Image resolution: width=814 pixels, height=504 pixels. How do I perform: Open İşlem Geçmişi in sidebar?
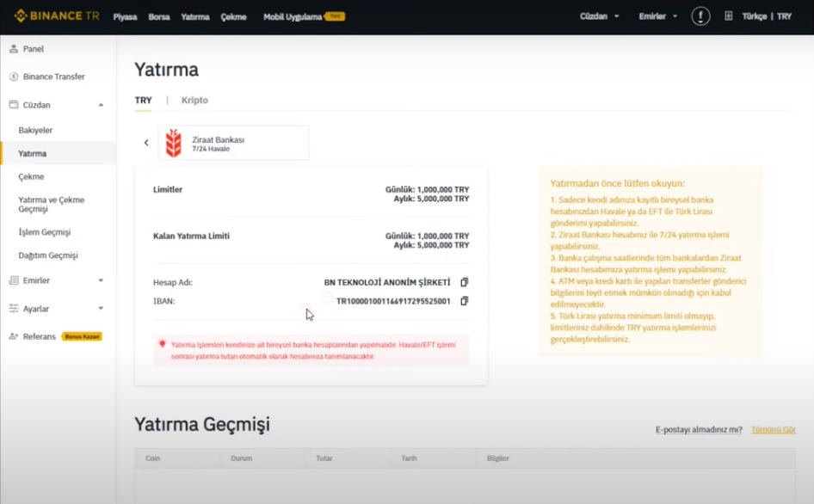click(44, 232)
